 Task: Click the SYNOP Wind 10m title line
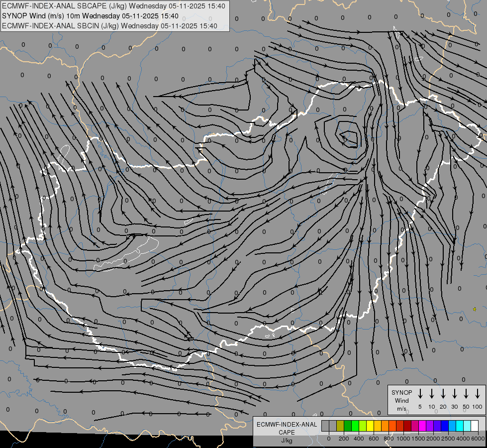90,16
